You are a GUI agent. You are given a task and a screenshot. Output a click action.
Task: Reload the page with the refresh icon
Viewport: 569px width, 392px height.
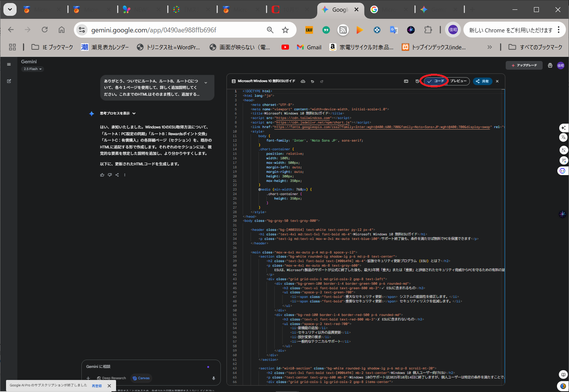[x=44, y=30]
